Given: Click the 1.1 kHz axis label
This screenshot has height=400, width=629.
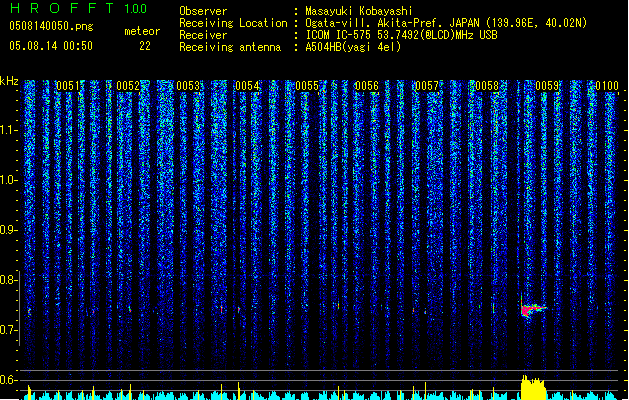Looking at the screenshot, I should 9,130.
